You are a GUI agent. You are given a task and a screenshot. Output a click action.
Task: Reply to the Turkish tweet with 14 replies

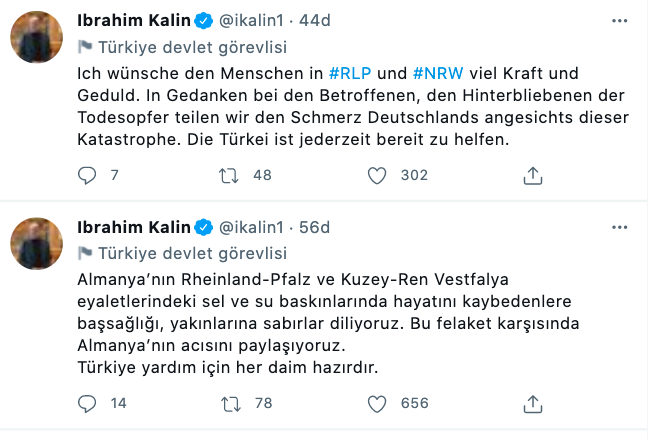(x=87, y=404)
